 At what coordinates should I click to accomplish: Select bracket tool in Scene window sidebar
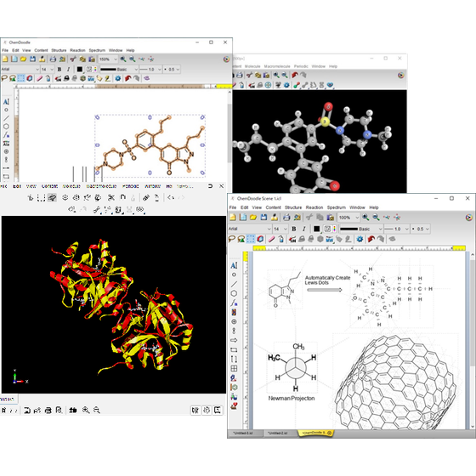click(234, 359)
